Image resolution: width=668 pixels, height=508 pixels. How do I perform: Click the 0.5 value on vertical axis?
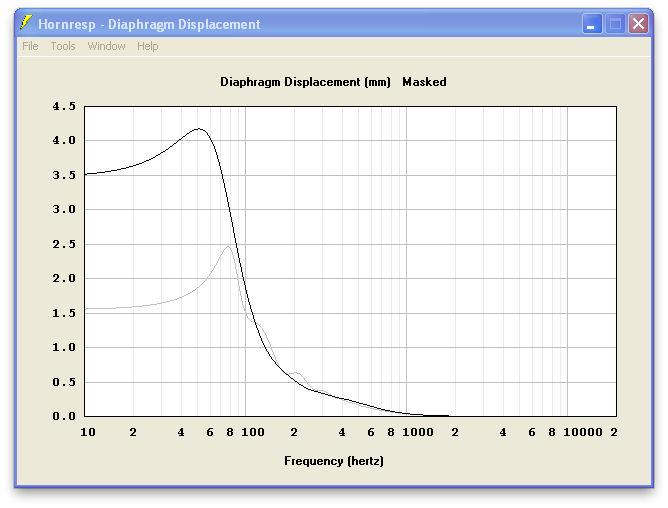pyautogui.click(x=64, y=382)
